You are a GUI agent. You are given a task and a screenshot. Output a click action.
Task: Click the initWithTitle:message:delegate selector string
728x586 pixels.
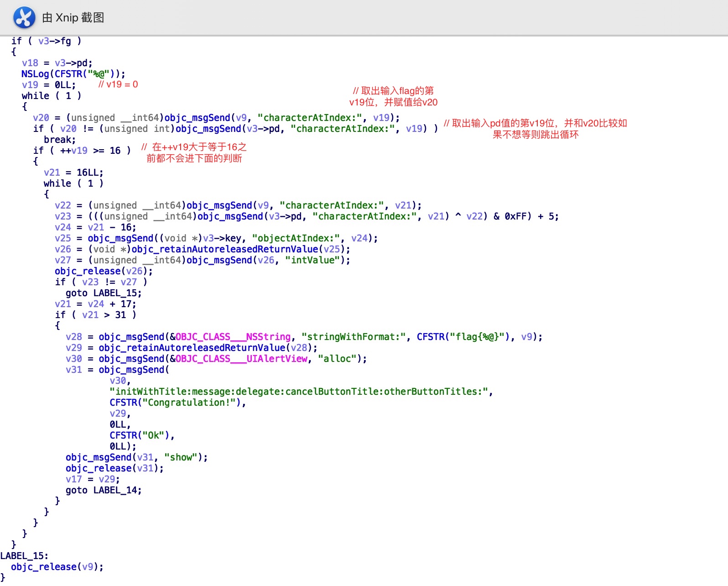[x=301, y=392]
